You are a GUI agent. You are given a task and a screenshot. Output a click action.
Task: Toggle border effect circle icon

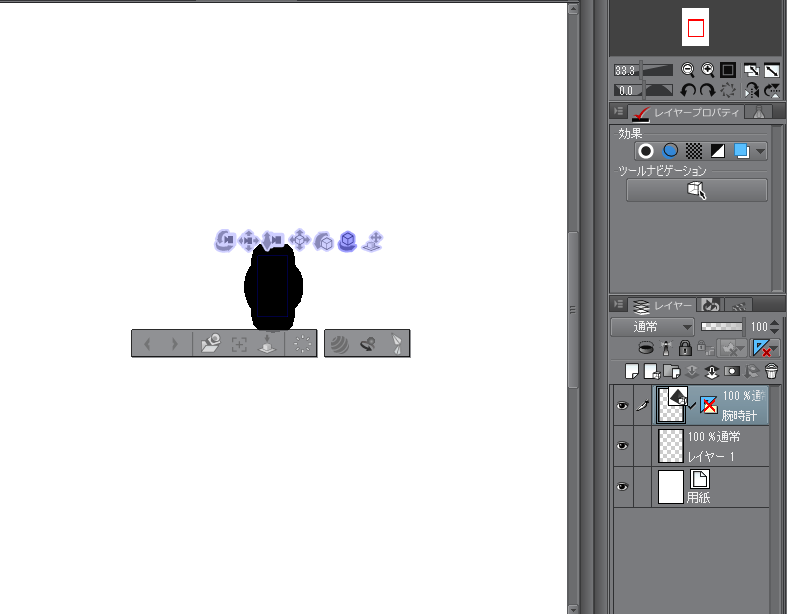(x=646, y=151)
